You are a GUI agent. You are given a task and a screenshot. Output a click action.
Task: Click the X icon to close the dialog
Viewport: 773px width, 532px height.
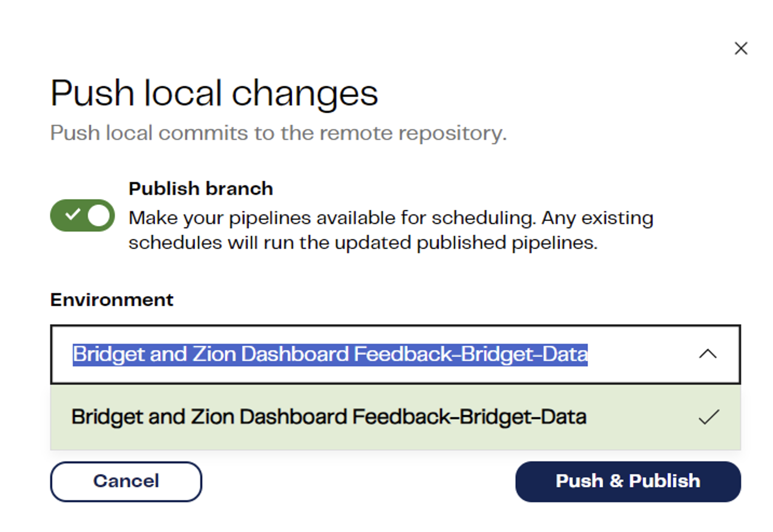pos(740,49)
